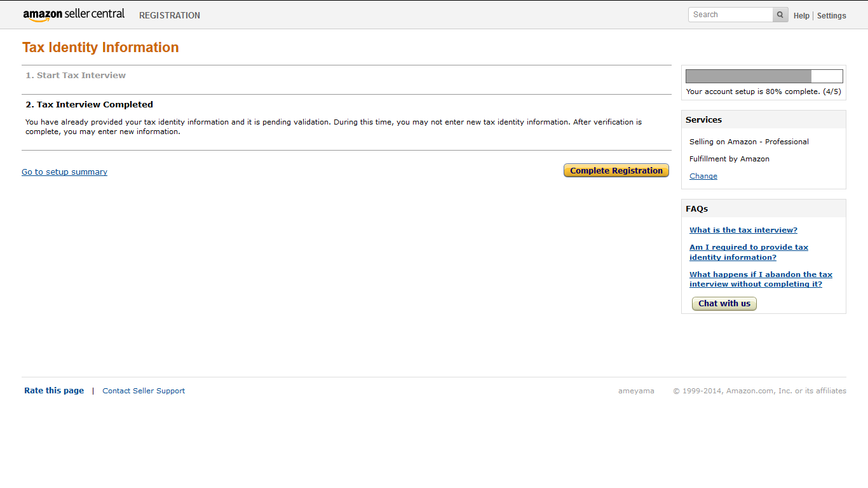Select step 2 Tax Interview Completed
The height and width of the screenshot is (488, 868).
89,104
